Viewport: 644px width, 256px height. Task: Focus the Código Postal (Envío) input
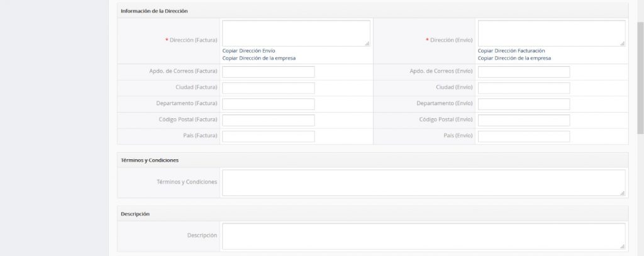pos(523,120)
